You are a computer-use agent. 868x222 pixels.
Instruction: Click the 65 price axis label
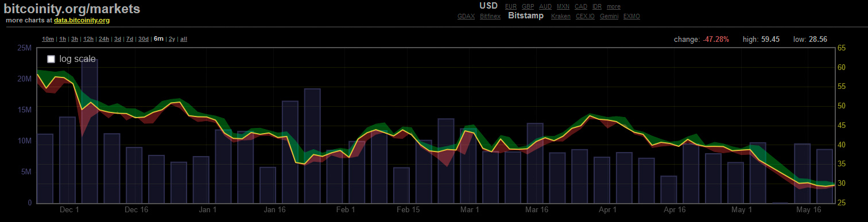point(842,48)
